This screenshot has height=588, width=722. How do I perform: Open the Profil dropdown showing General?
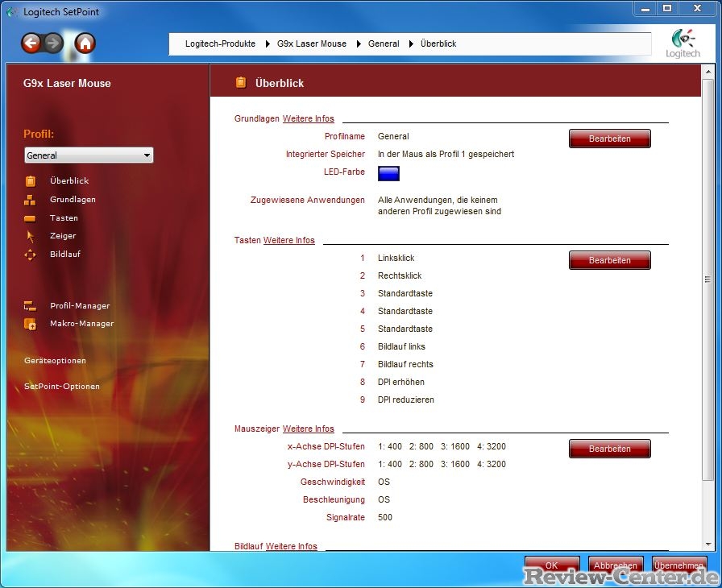[89, 155]
